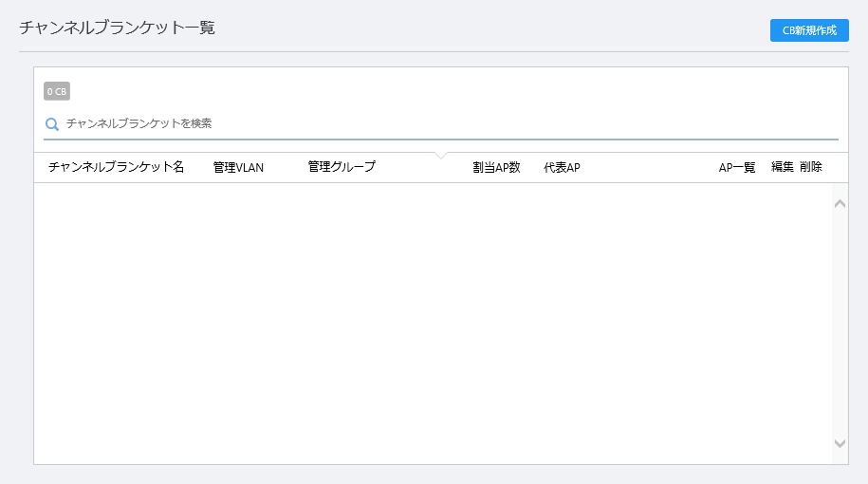The height and width of the screenshot is (484, 868).
Task: Click the scroll down chevron arrow
Action: 840,443
